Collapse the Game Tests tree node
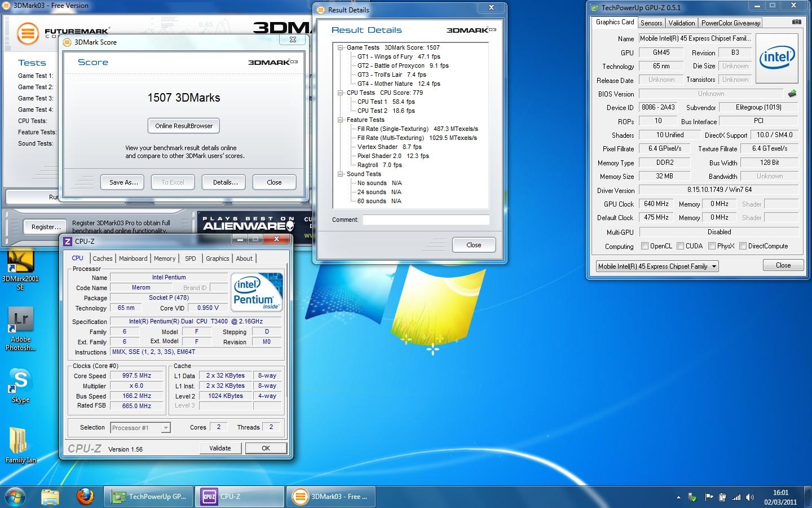This screenshot has width=812, height=508. pyautogui.click(x=341, y=47)
